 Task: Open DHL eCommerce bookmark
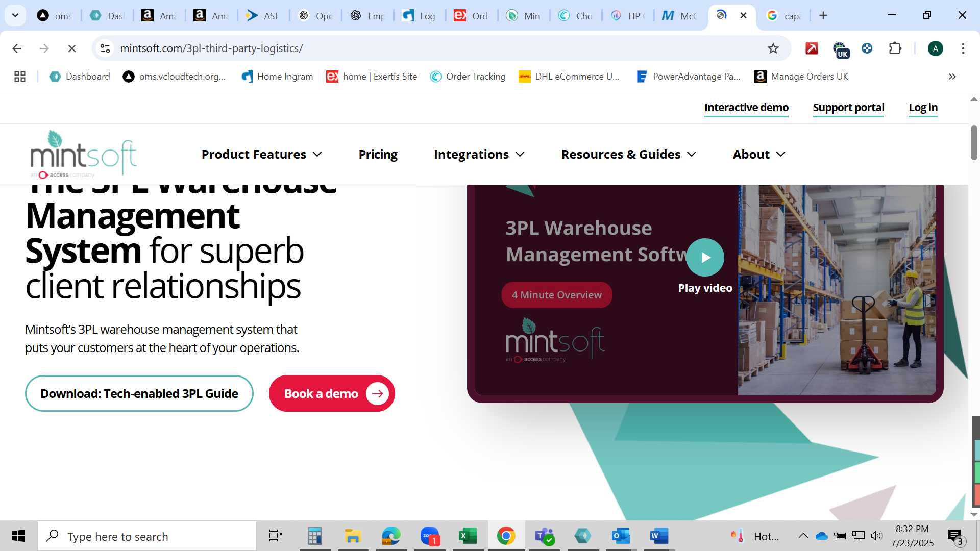569,77
